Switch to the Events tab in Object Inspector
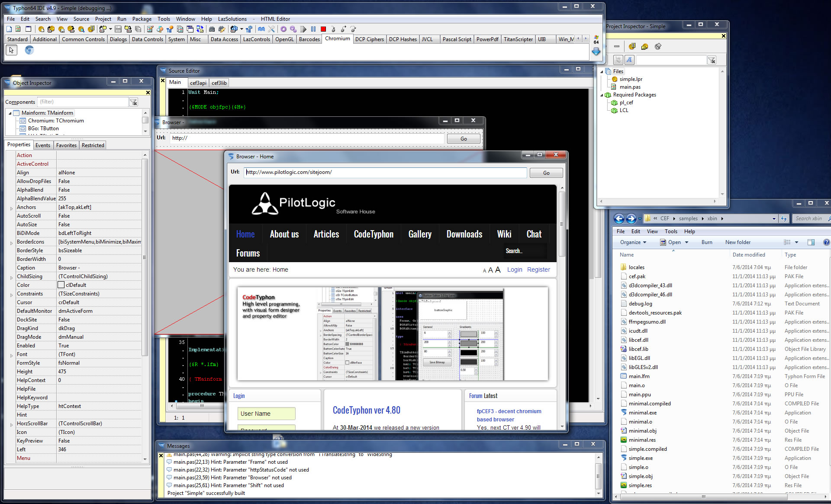Image resolution: width=831 pixels, height=504 pixels. point(43,145)
